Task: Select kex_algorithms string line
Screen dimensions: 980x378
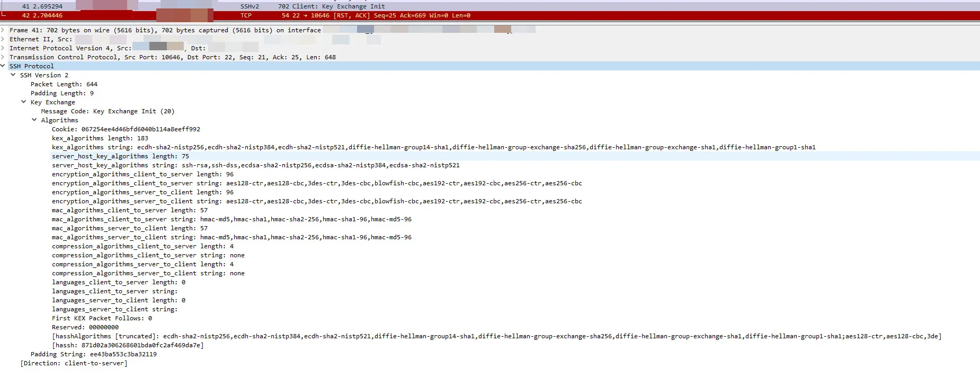Action: pyautogui.click(x=433, y=147)
